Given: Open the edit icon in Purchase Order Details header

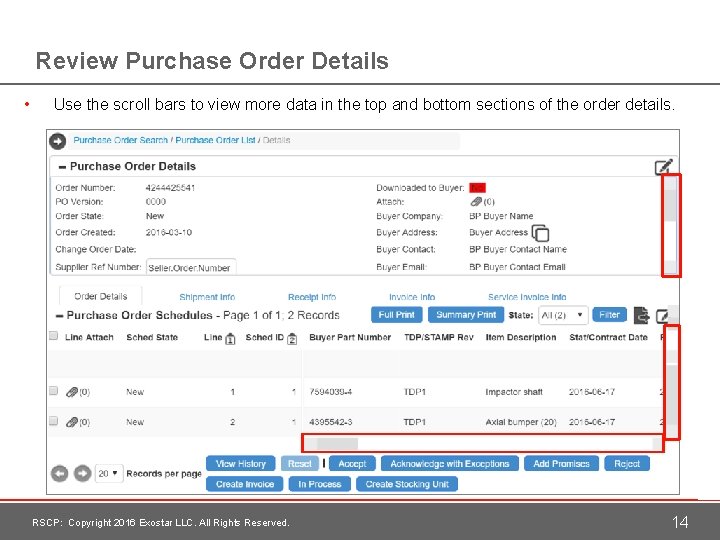Looking at the screenshot, I should point(664,167).
